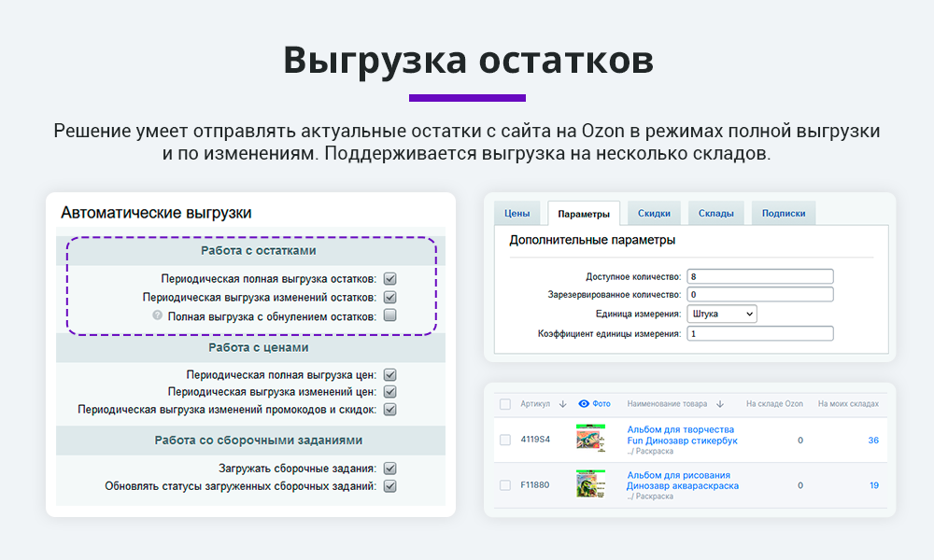Viewport: 934px width, 560px height.
Task: Open thumbnail of Fun Динозавр стикербук product
Action: 590,439
